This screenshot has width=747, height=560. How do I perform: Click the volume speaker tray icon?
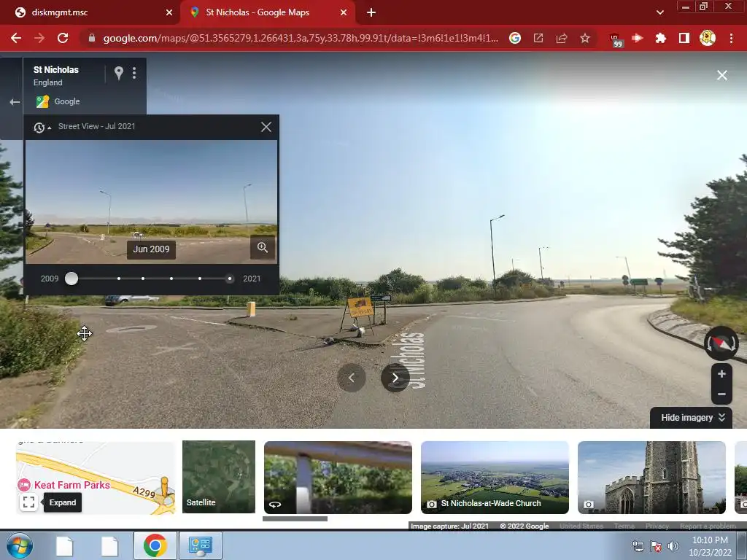click(673, 546)
